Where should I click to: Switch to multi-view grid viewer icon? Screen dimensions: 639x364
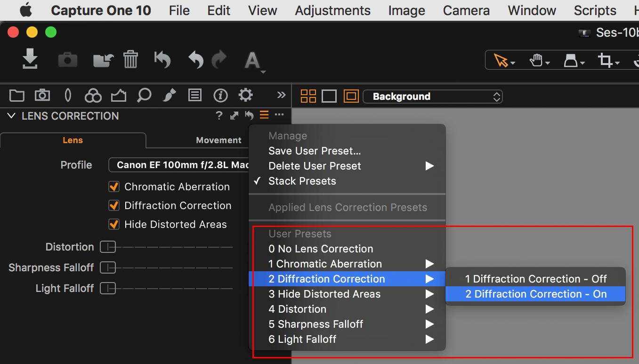pyautogui.click(x=308, y=96)
